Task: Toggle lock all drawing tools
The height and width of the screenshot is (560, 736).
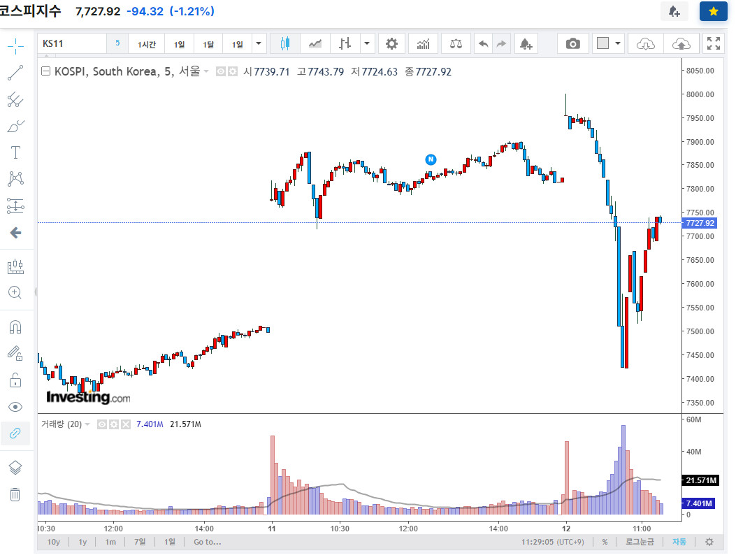Action: [15, 380]
